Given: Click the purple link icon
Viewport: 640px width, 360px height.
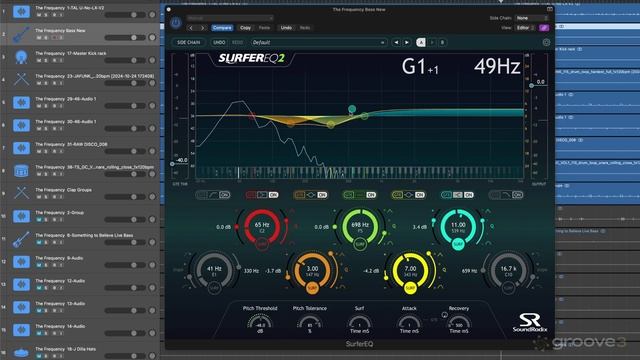Looking at the screenshot, I should [x=544, y=28].
